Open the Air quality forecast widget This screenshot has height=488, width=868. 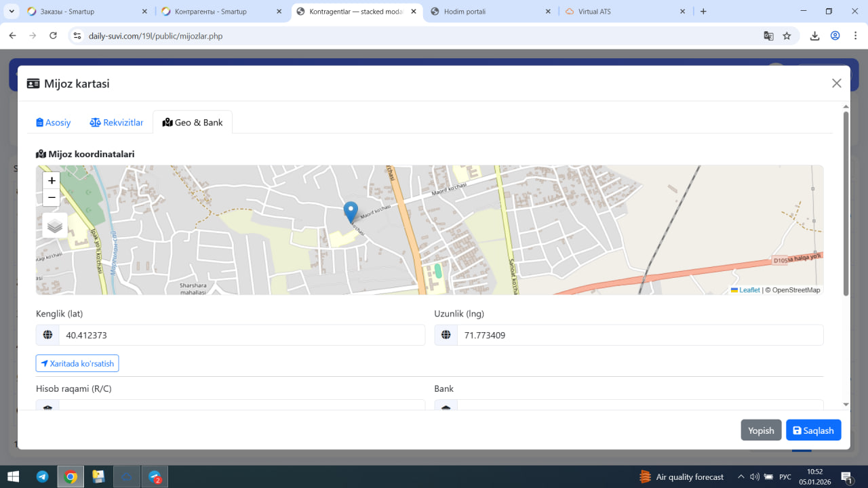(682, 476)
